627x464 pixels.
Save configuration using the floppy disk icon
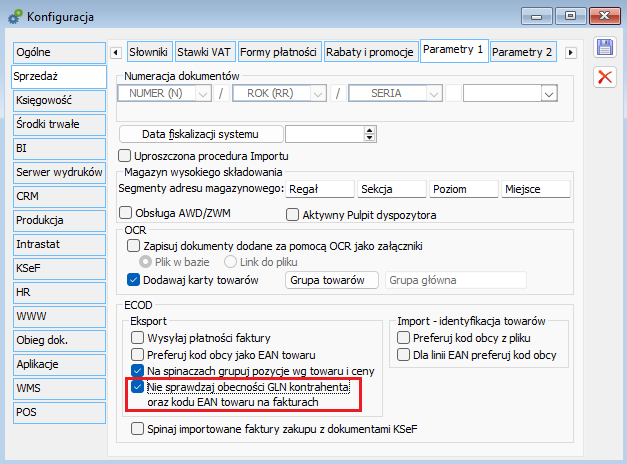(605, 47)
